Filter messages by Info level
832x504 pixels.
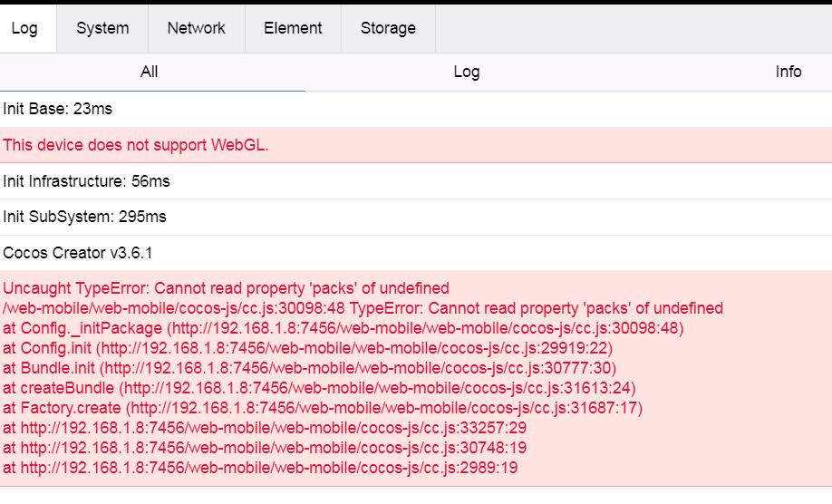(788, 72)
